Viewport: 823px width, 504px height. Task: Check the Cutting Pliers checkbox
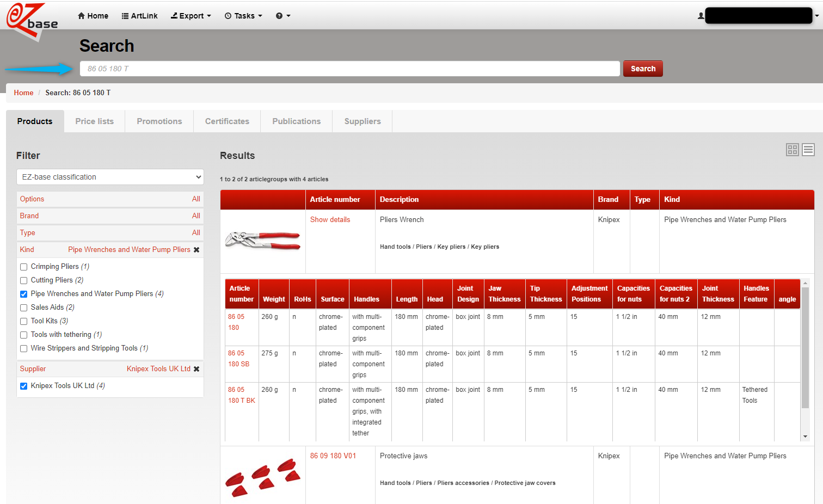pos(23,280)
